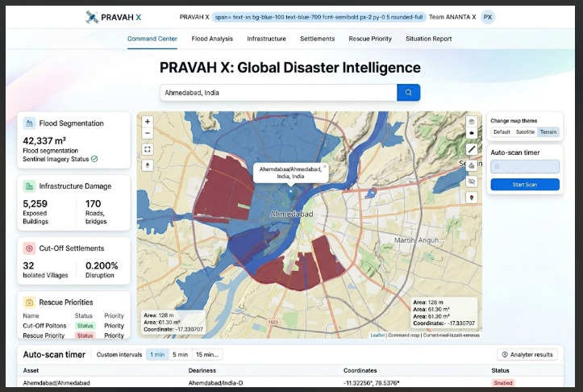Open the Situation Report tab

coord(429,39)
